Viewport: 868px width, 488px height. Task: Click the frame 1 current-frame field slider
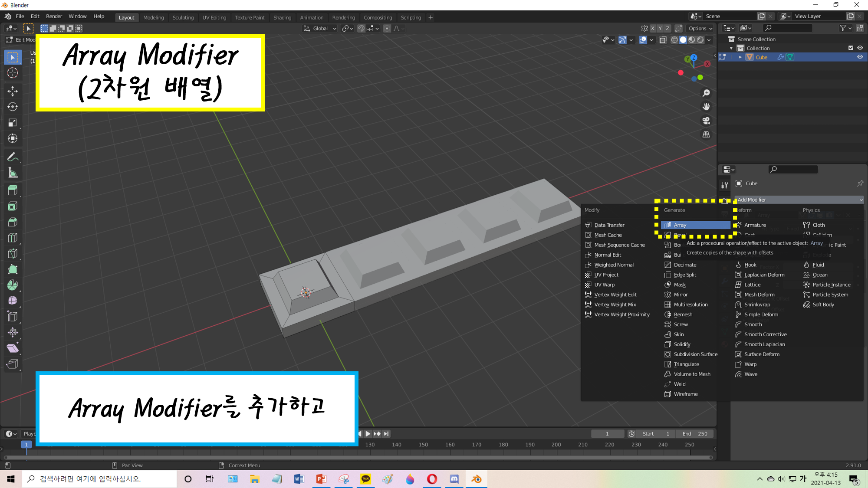pyautogui.click(x=608, y=433)
